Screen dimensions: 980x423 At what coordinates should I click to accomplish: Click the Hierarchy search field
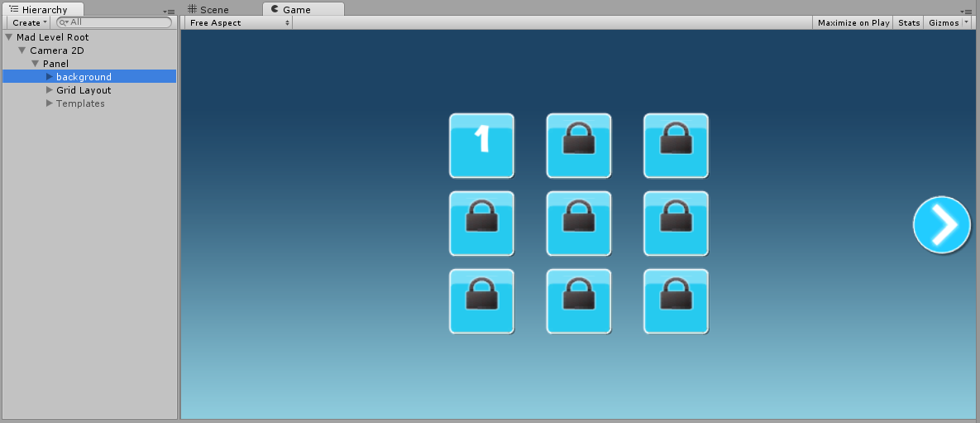(x=117, y=23)
